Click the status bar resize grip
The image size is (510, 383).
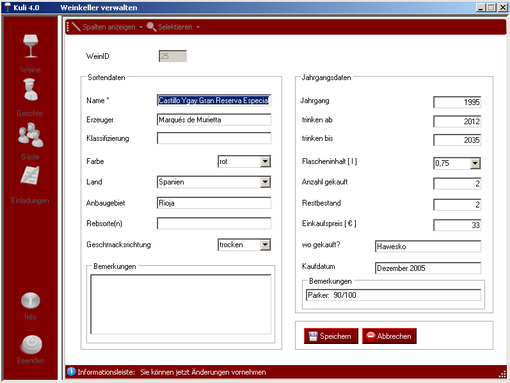click(x=502, y=374)
